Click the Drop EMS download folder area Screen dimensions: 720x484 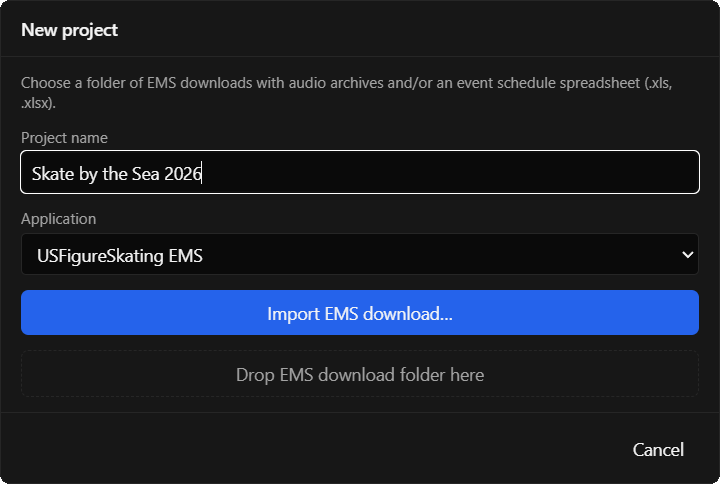360,374
